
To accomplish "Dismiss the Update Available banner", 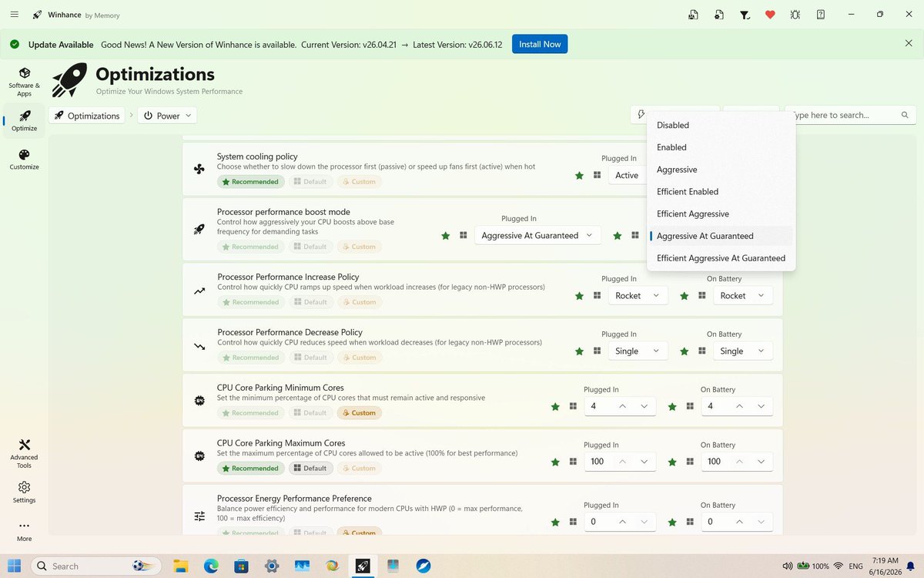I will 909,44.
